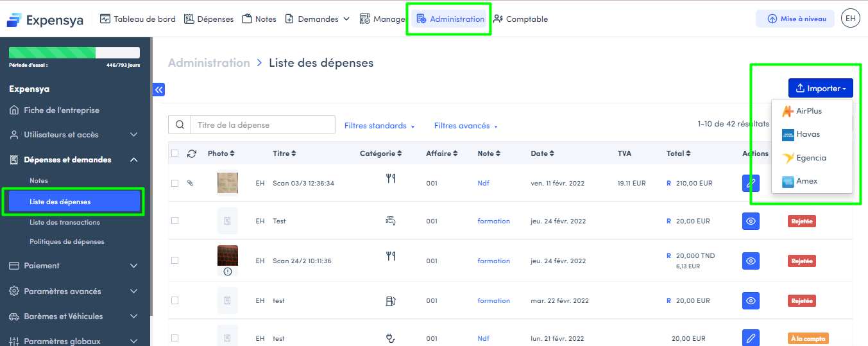868x346 pixels.
Task: Select Havas from import menu
Action: (812, 135)
